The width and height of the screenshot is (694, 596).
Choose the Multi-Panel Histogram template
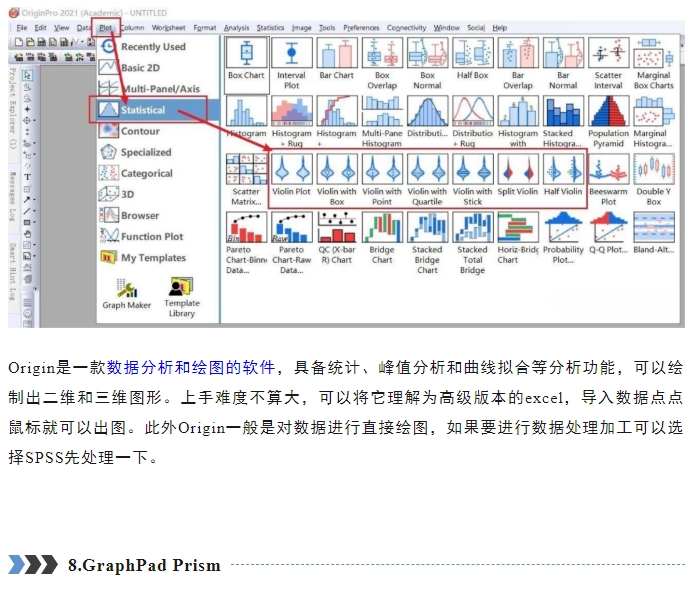[x=382, y=122]
